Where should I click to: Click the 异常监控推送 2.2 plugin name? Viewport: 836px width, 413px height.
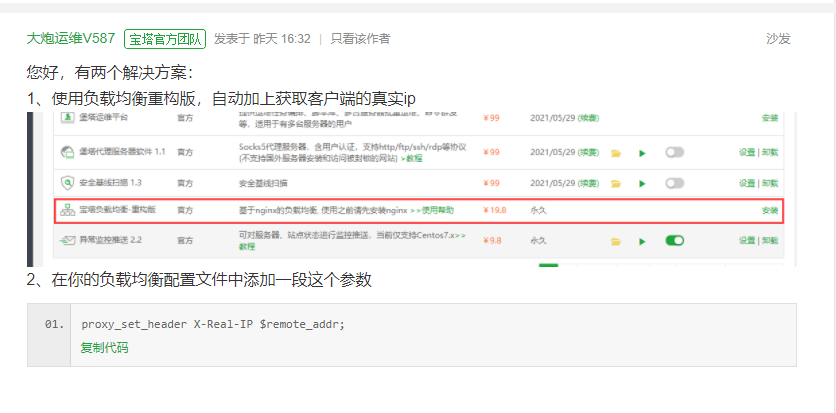110,240
